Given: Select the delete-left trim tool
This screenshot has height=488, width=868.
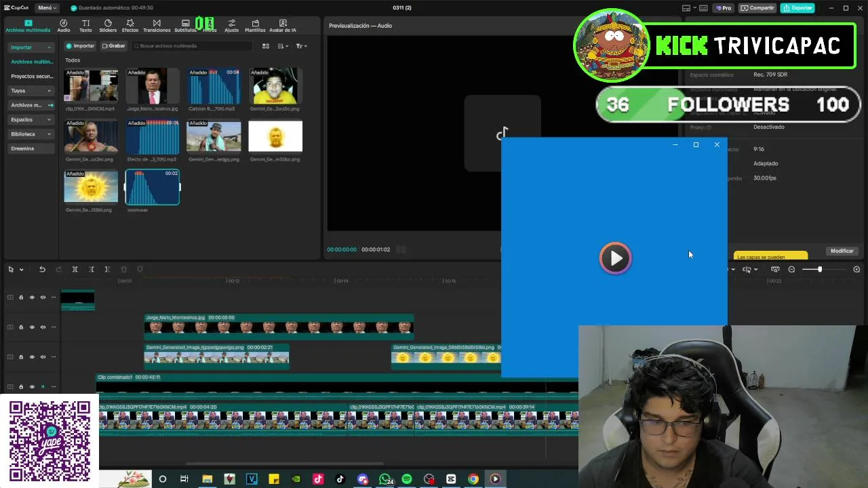Looking at the screenshot, I should pyautogui.click(x=91, y=269).
